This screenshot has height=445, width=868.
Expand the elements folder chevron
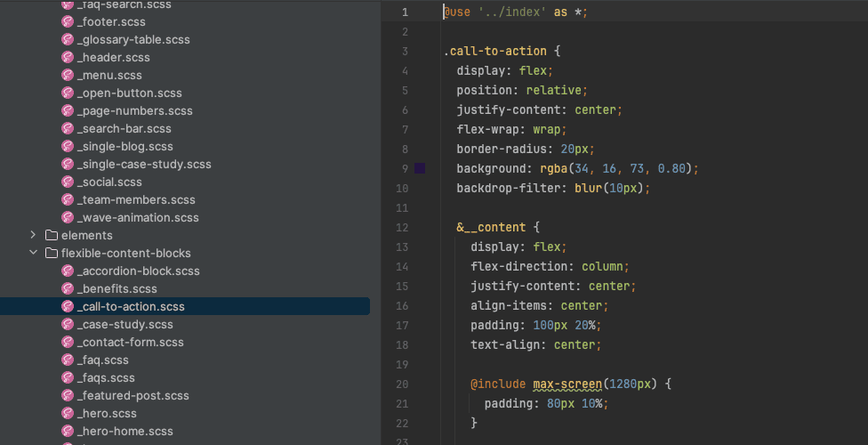(x=33, y=236)
